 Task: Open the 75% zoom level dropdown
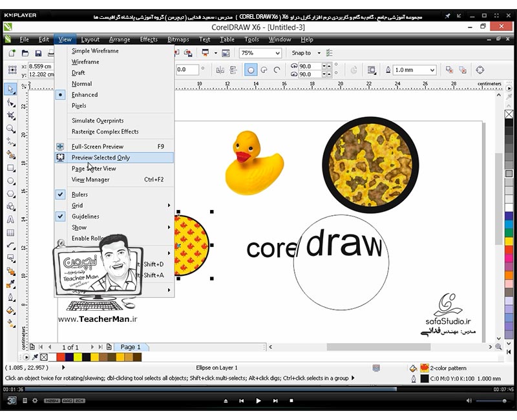click(x=277, y=53)
